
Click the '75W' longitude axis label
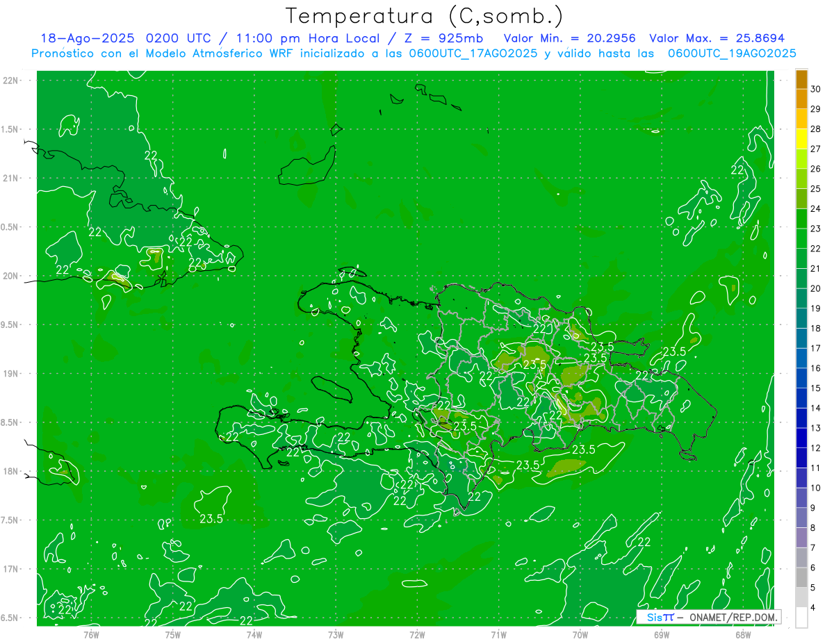point(173,634)
